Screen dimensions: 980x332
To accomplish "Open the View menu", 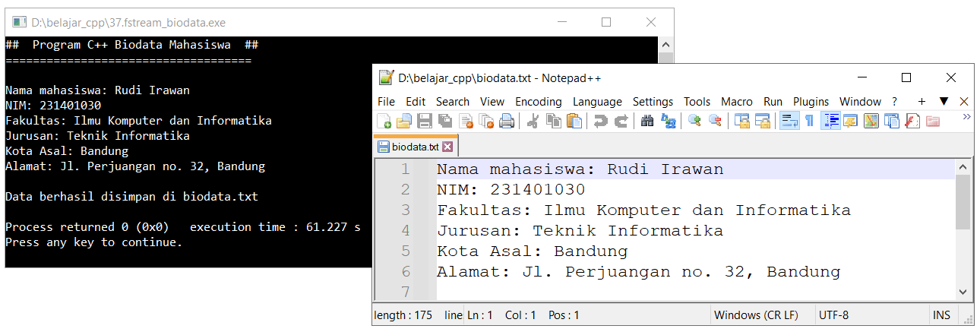I will tap(492, 102).
